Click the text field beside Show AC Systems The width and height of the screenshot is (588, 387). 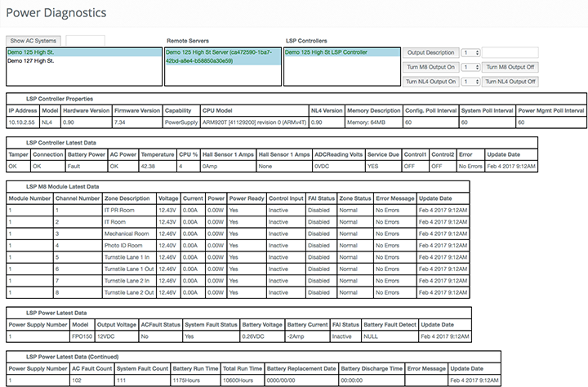click(x=84, y=40)
